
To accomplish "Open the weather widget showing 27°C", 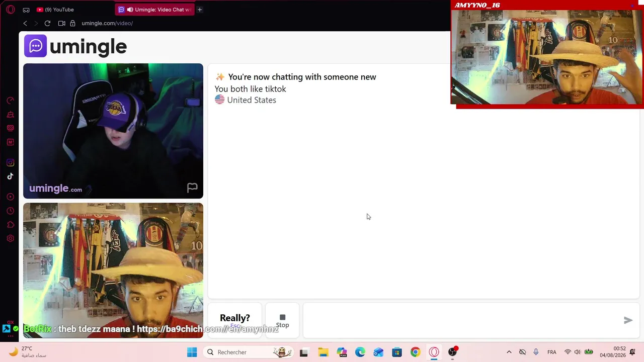I will [28, 352].
